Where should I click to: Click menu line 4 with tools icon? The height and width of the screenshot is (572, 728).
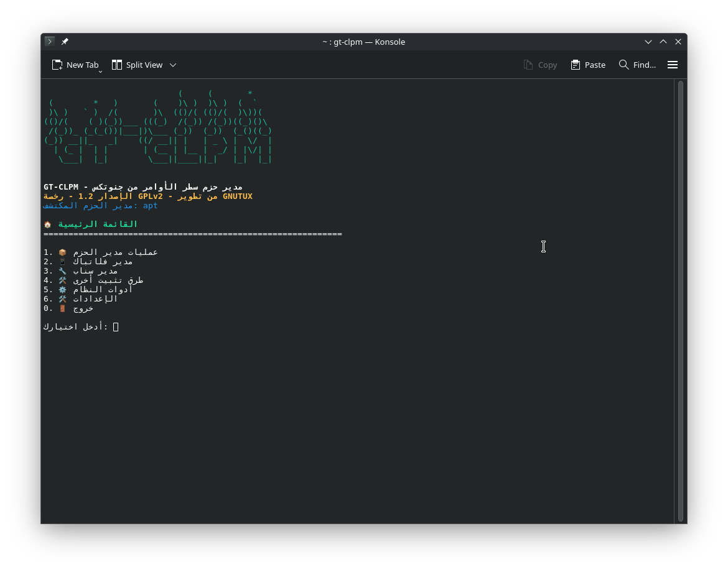pos(93,280)
